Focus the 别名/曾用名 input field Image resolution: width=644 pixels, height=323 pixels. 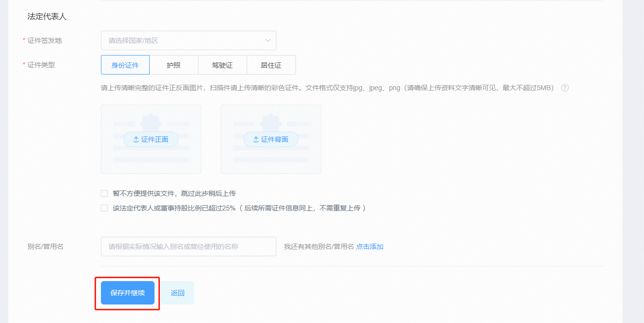pos(188,247)
